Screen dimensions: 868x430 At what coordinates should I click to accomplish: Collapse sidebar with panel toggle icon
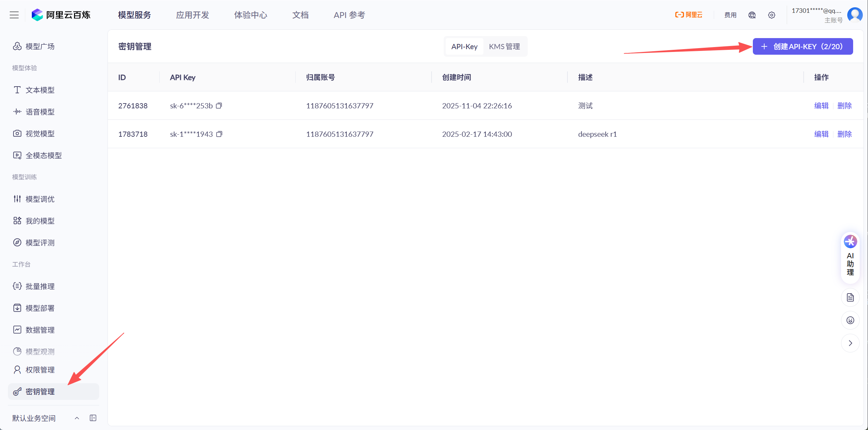[93, 418]
